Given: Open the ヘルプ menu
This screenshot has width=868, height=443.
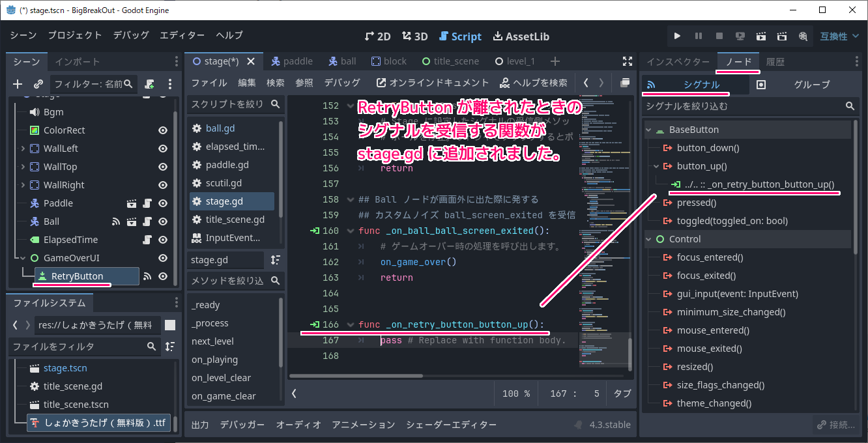Looking at the screenshot, I should [x=229, y=35].
